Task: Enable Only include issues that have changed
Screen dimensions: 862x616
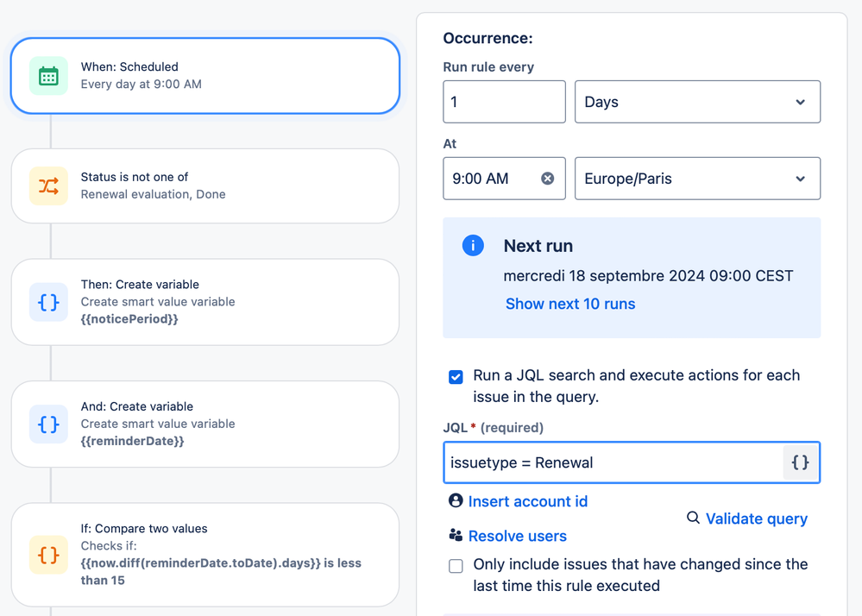Action: tap(456, 566)
